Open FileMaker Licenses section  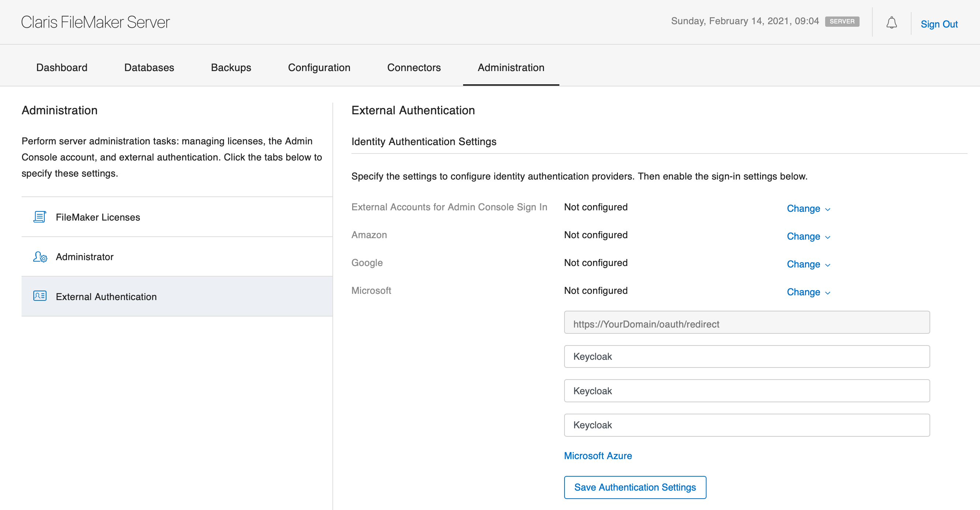tap(177, 217)
